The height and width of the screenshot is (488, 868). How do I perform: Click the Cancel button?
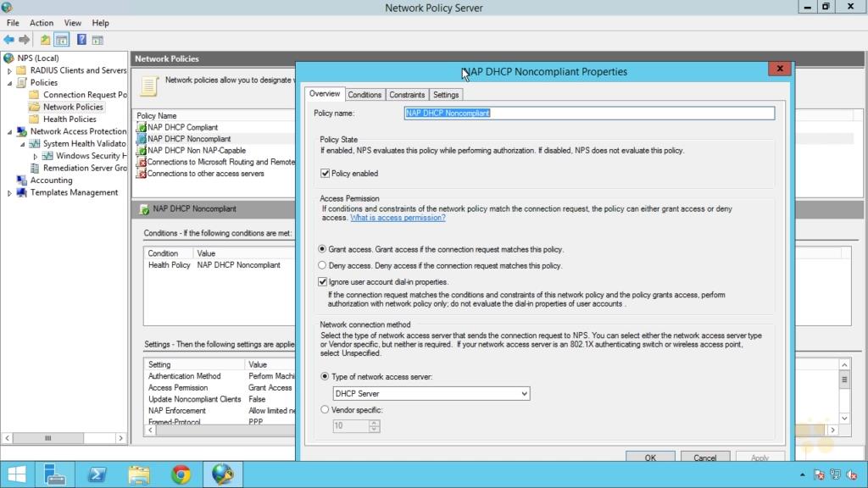click(x=704, y=457)
